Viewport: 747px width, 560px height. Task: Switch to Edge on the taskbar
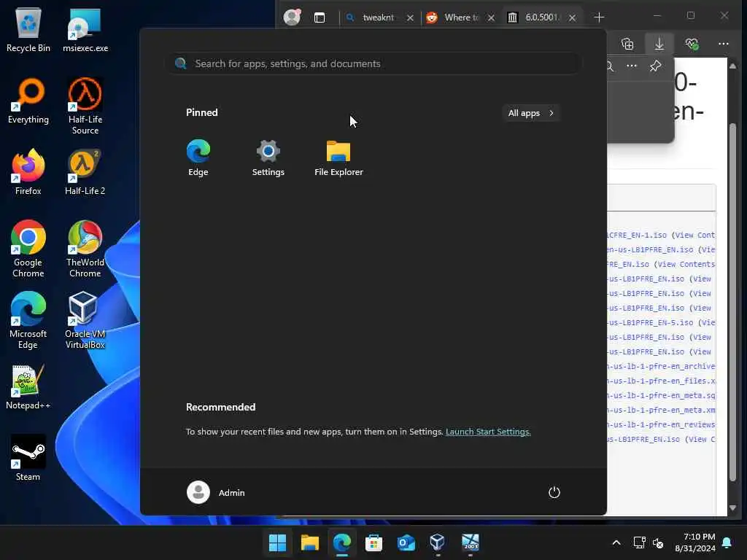point(342,542)
